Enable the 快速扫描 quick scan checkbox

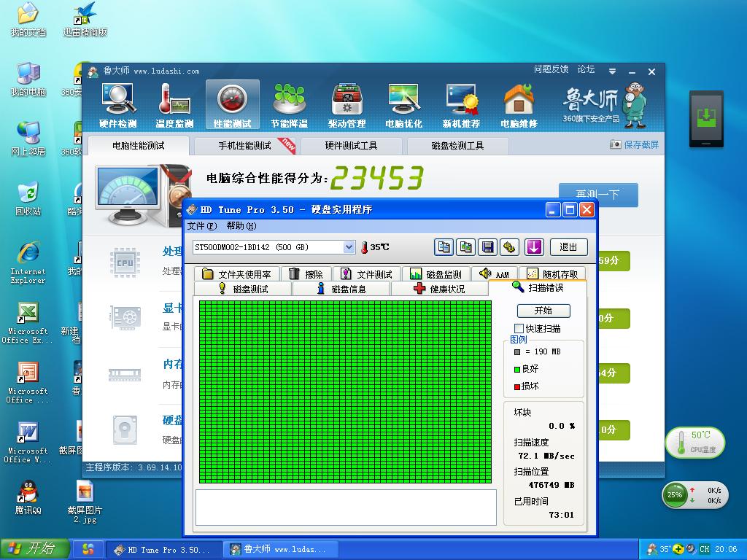(519, 329)
